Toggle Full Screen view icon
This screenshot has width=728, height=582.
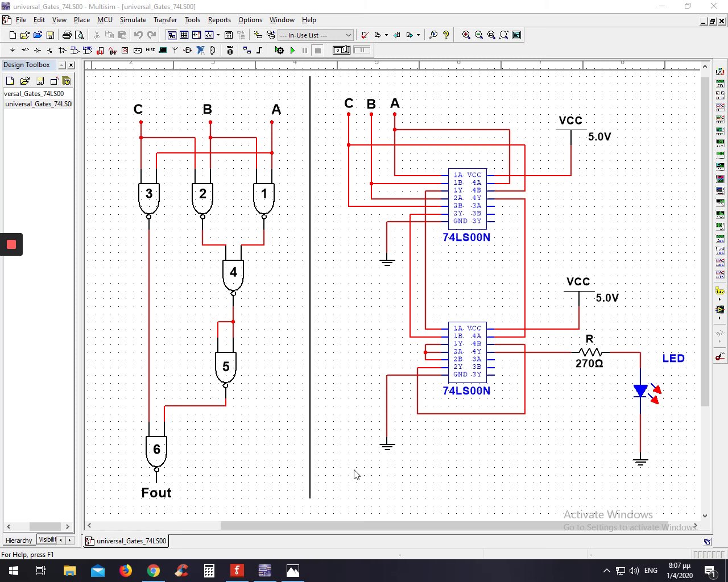click(x=516, y=35)
